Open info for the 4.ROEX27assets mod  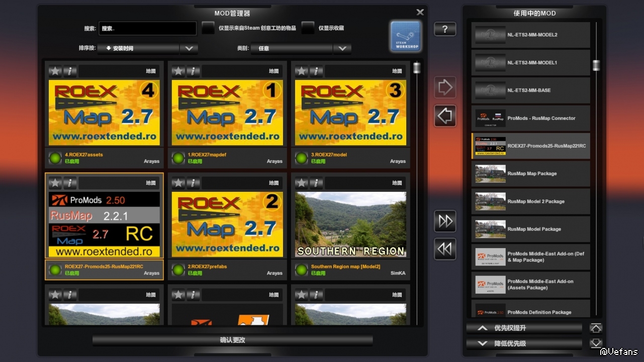pyautogui.click(x=70, y=71)
